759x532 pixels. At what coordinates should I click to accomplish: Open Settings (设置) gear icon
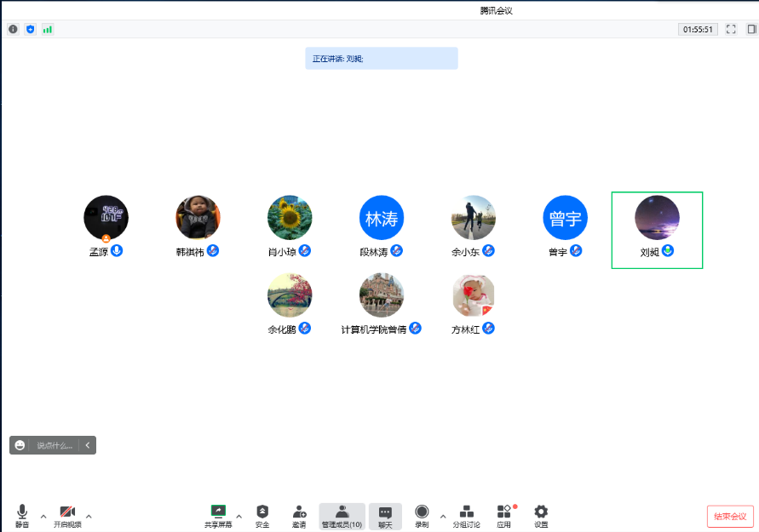(541, 512)
